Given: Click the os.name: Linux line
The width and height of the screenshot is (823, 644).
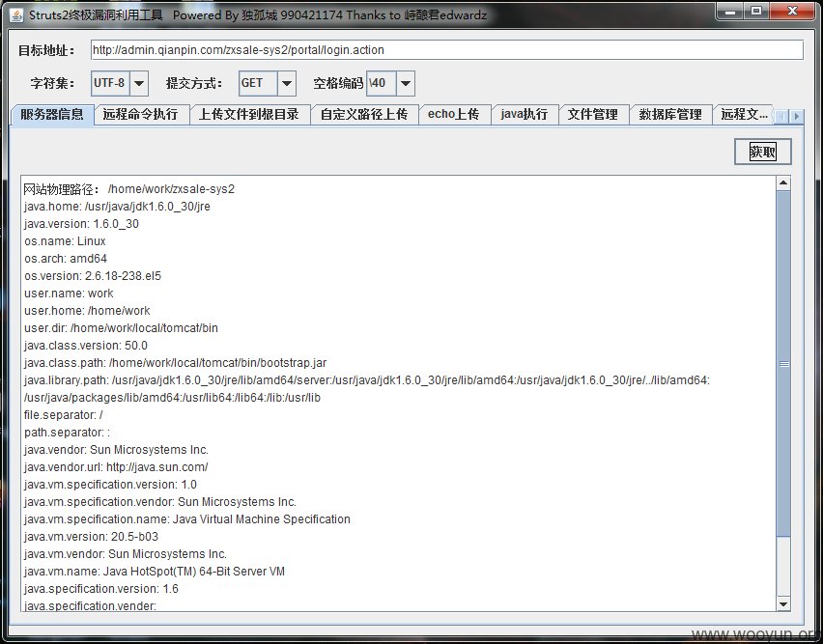Looking at the screenshot, I should pyautogui.click(x=65, y=241).
